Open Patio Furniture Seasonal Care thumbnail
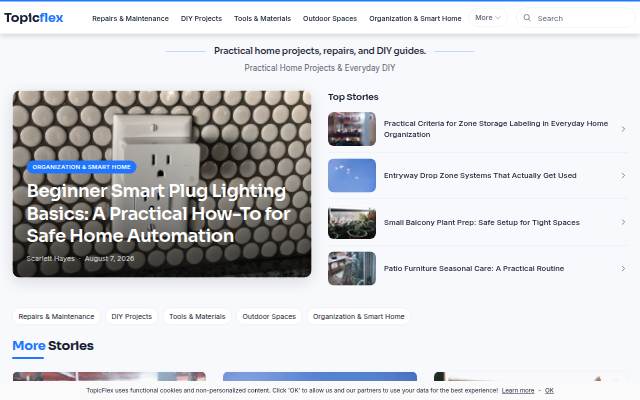 point(352,269)
